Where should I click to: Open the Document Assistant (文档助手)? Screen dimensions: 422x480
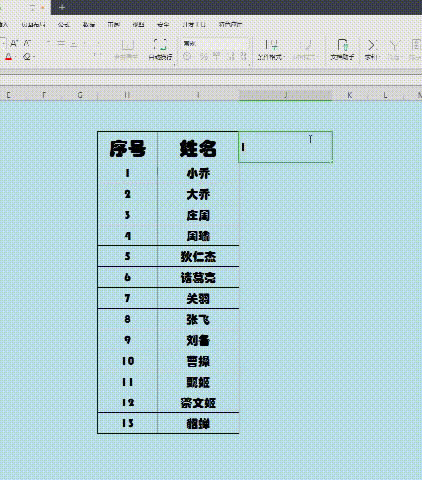(x=342, y=49)
